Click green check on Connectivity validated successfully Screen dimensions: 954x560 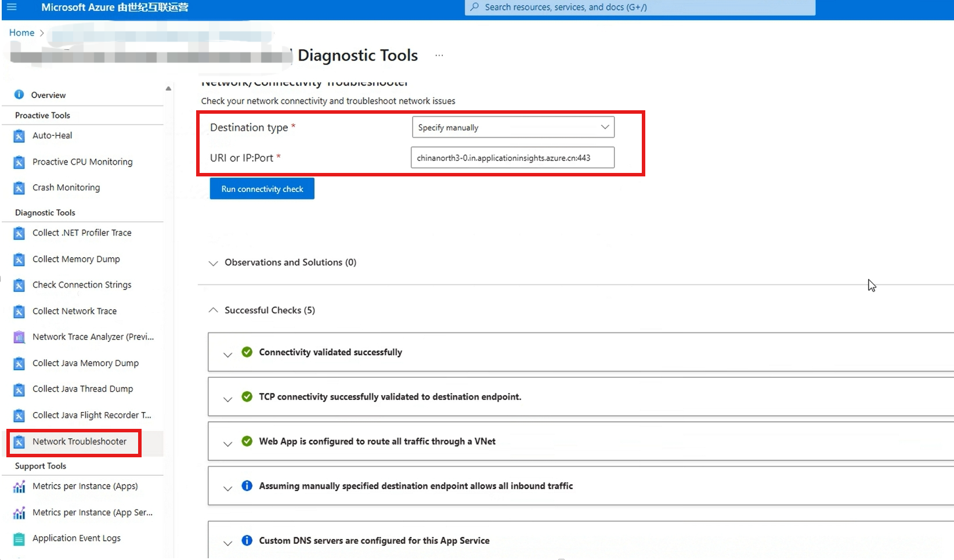tap(247, 352)
